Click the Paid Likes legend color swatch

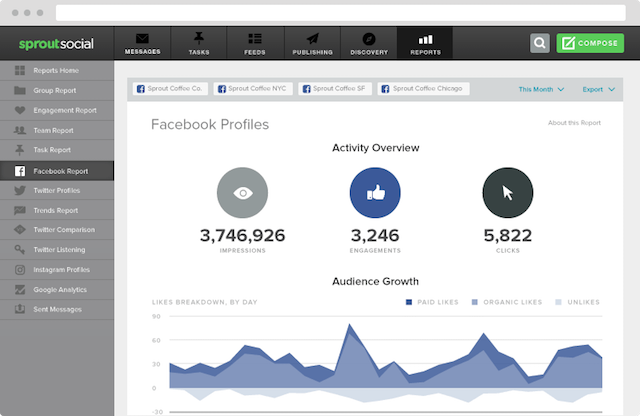(409, 302)
